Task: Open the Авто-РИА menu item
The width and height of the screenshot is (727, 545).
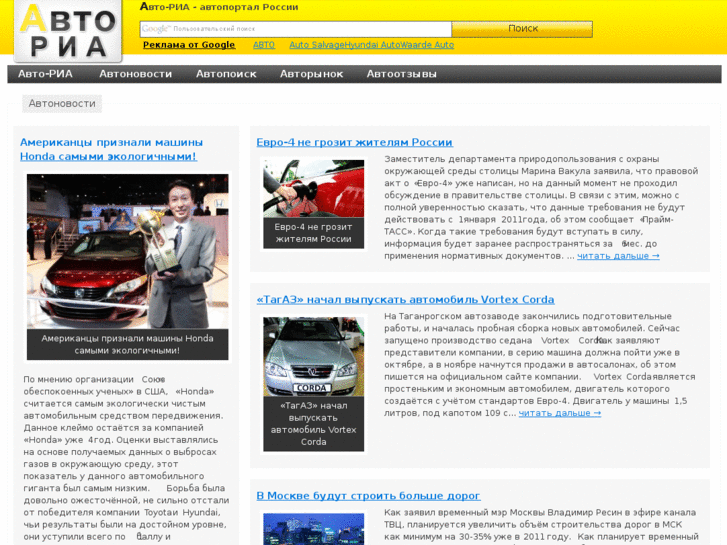Action: (45, 74)
